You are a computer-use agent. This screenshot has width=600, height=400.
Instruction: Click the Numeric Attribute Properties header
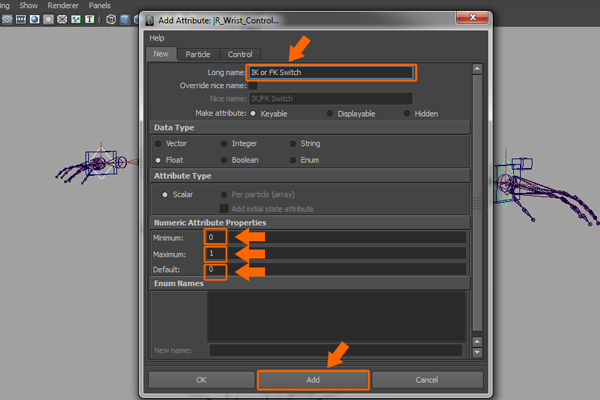[x=310, y=223]
